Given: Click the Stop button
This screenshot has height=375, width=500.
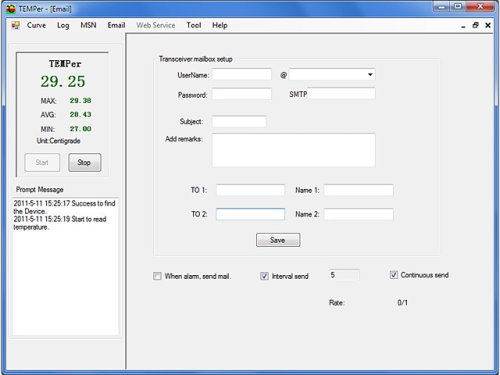Looking at the screenshot, I should [x=84, y=162].
